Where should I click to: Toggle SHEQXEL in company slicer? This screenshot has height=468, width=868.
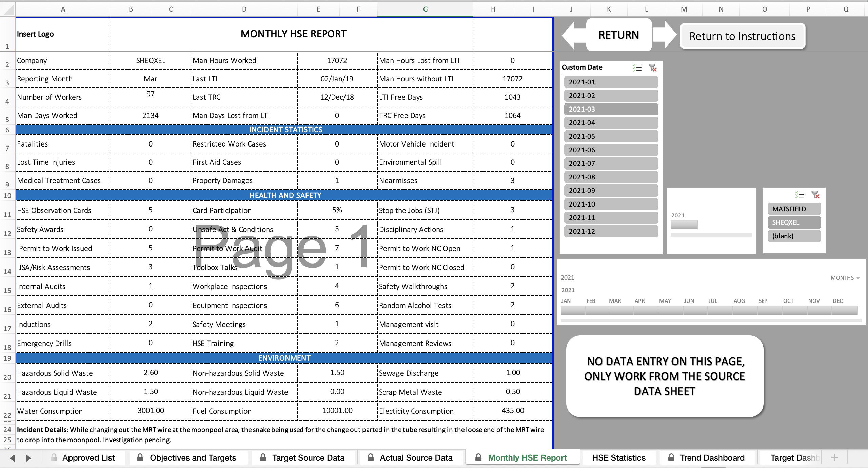(x=794, y=222)
